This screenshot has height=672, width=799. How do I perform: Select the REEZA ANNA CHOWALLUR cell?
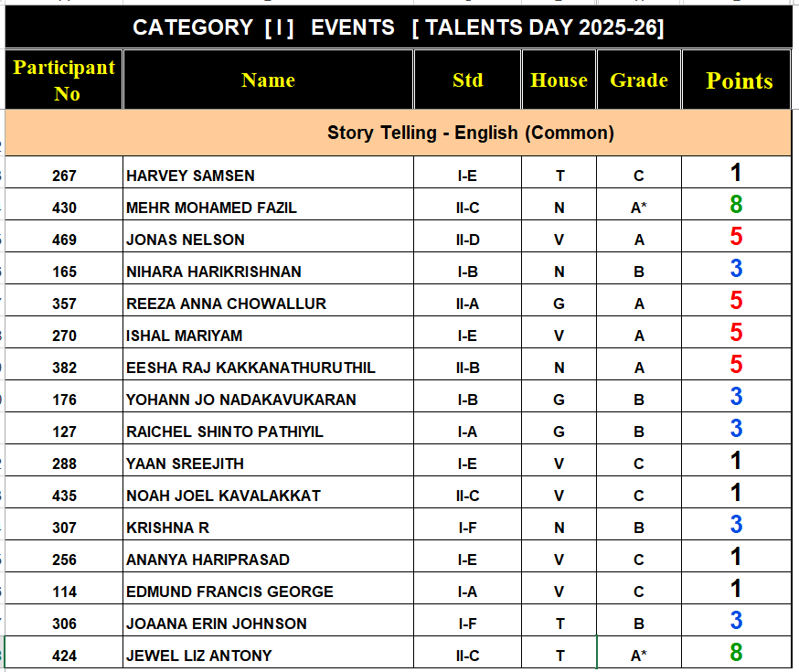(268, 301)
